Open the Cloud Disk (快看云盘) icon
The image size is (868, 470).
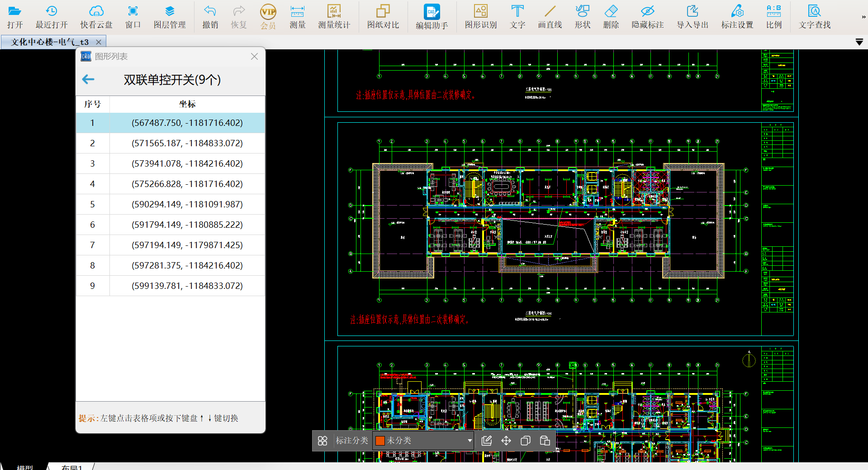pos(96,16)
